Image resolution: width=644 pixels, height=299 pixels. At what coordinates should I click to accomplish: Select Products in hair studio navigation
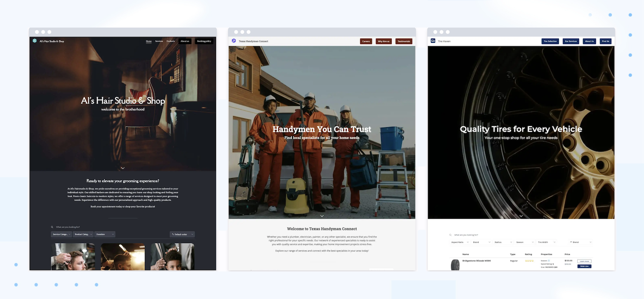click(x=171, y=41)
